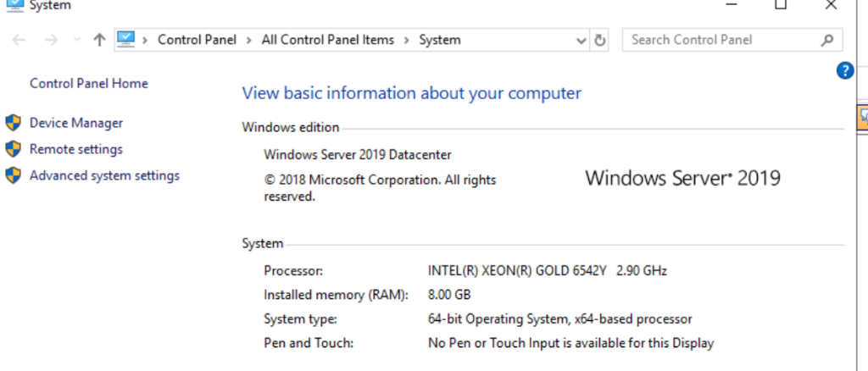Expand the chevron after Control Panel breadcrumb
Viewport: 868px width, 371px height.
pos(249,40)
